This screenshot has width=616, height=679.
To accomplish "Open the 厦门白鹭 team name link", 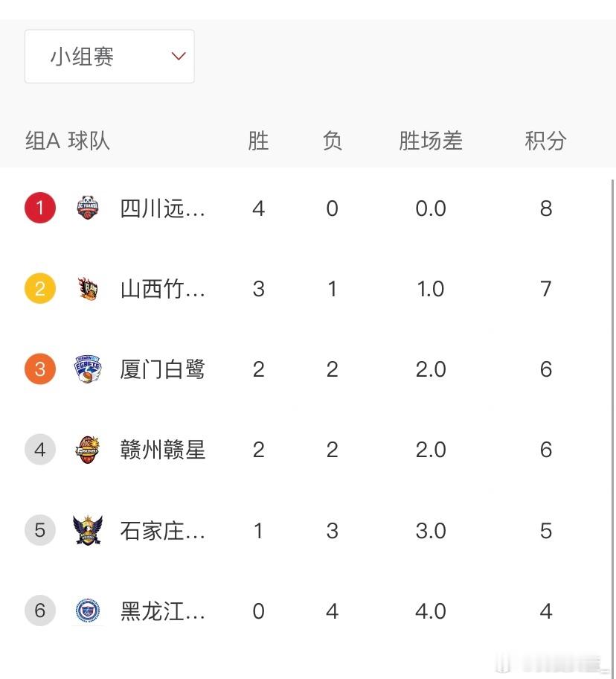I will point(162,369).
